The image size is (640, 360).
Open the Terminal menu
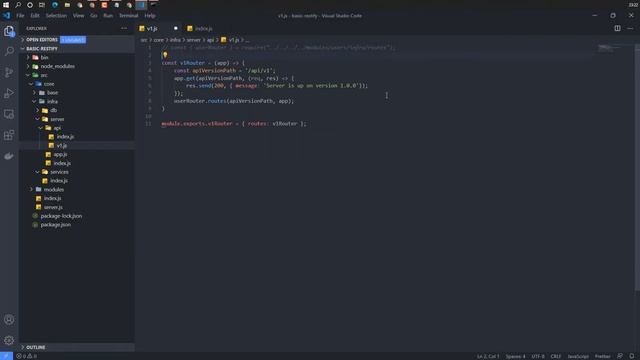pos(129,16)
